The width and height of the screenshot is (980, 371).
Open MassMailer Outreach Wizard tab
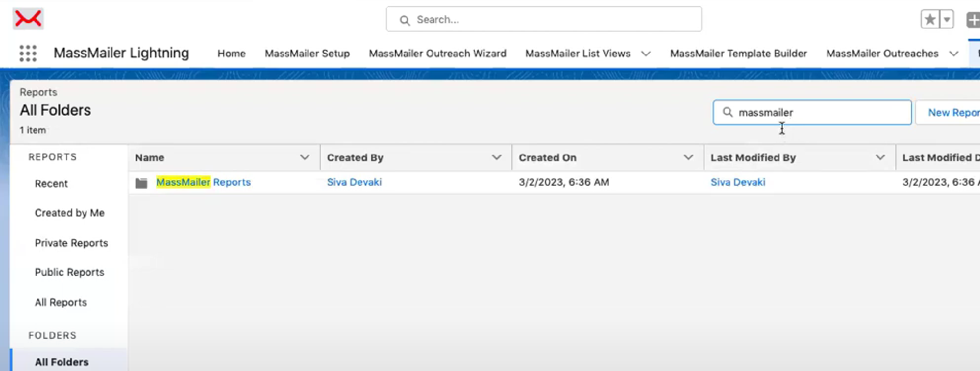(x=438, y=53)
